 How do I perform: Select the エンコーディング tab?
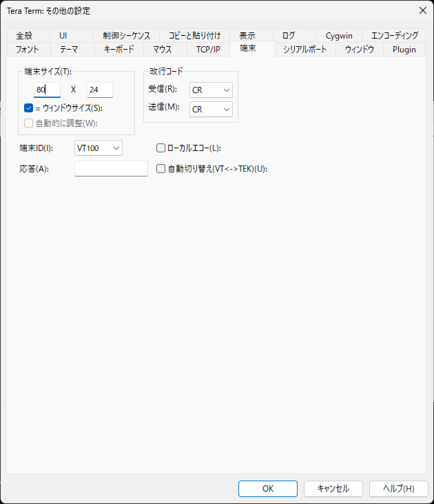click(395, 36)
